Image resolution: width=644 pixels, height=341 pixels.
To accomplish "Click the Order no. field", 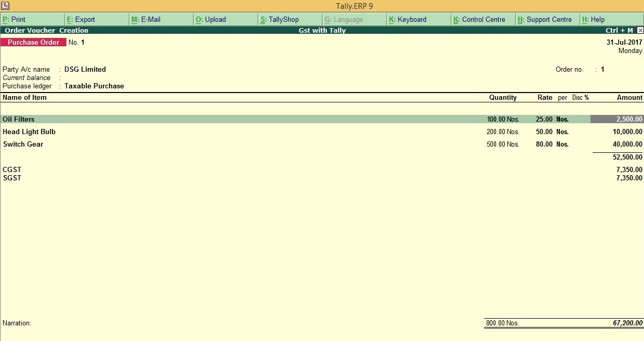I will tap(601, 69).
